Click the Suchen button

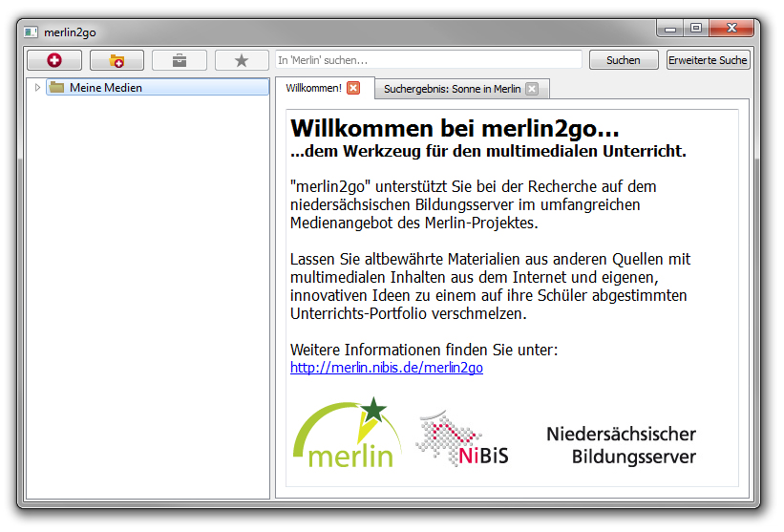point(624,60)
